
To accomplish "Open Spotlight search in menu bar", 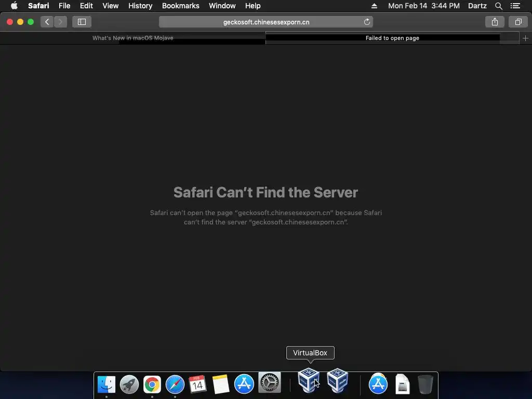I will pos(498,6).
